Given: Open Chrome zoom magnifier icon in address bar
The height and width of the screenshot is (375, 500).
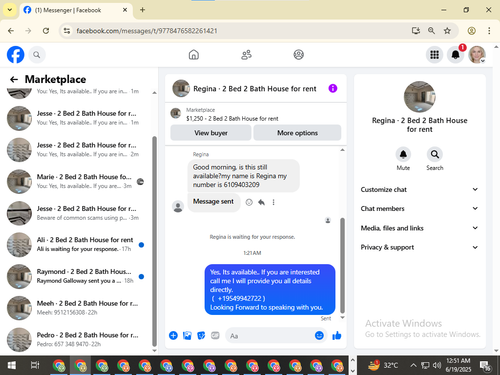Looking at the screenshot, I should coord(431,31).
